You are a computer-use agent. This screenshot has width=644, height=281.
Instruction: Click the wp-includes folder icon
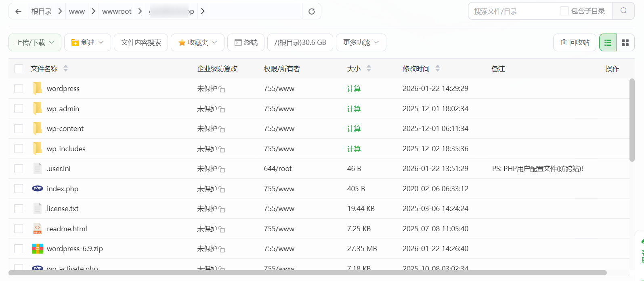point(38,148)
